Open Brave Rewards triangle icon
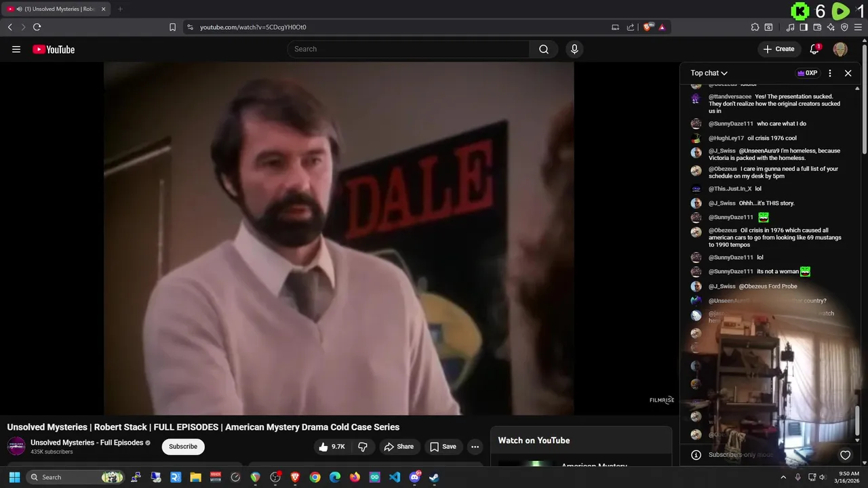This screenshot has height=488, width=868. [x=662, y=27]
